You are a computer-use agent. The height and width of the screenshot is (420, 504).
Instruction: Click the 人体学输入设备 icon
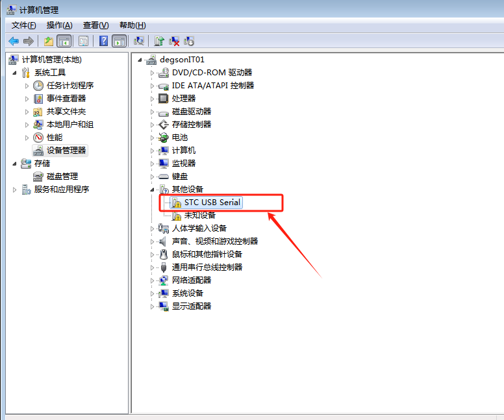pyautogui.click(x=164, y=228)
